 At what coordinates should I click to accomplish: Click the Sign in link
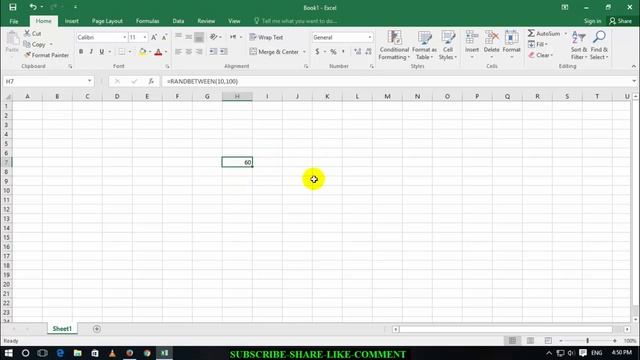pos(592,21)
